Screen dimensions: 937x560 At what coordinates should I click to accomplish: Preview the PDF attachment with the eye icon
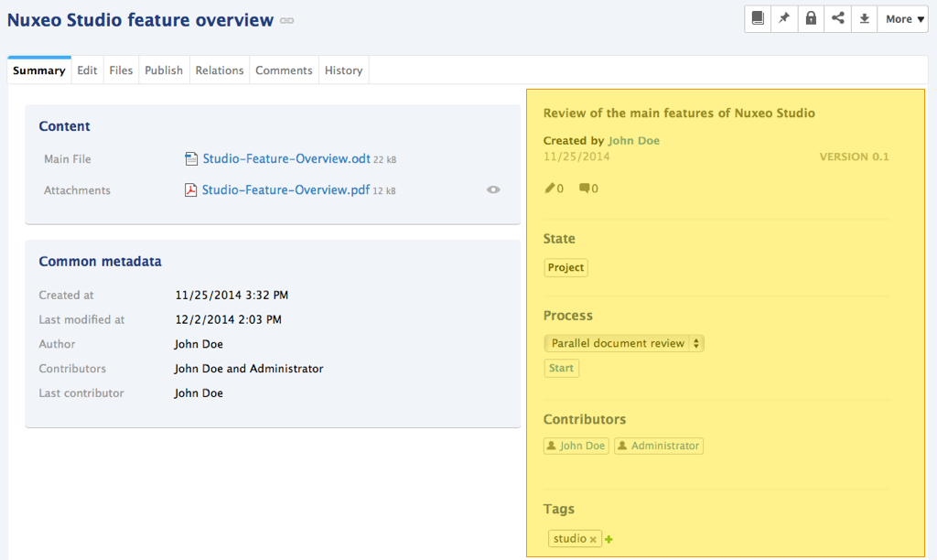493,189
